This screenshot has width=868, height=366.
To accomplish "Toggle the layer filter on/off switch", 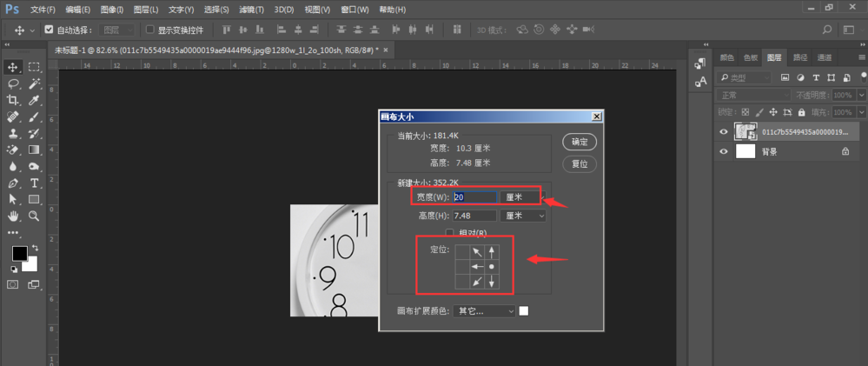I will tap(863, 77).
